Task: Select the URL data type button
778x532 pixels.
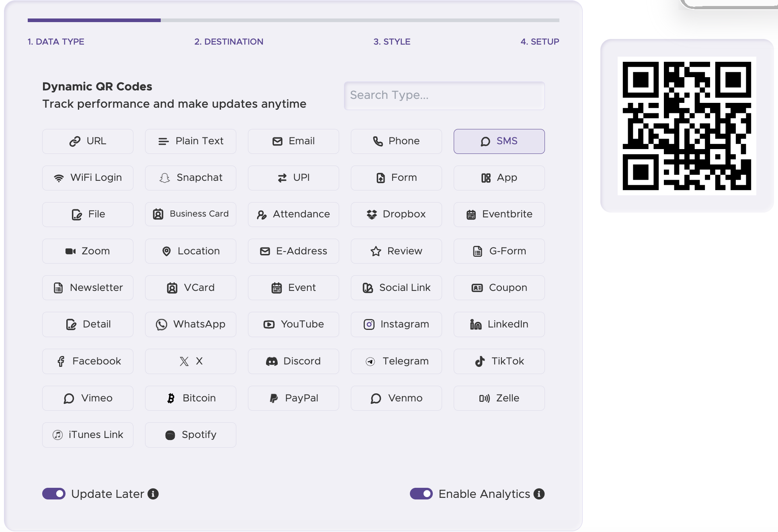Action: (x=88, y=141)
